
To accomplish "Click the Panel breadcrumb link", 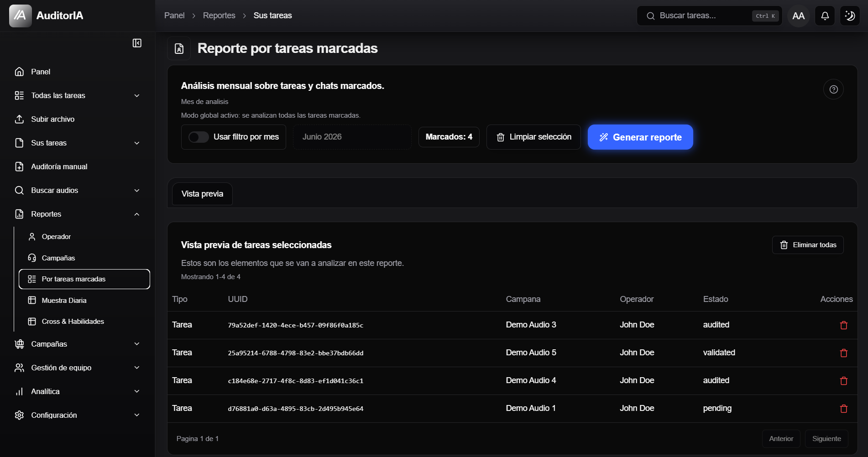I will tap(174, 16).
